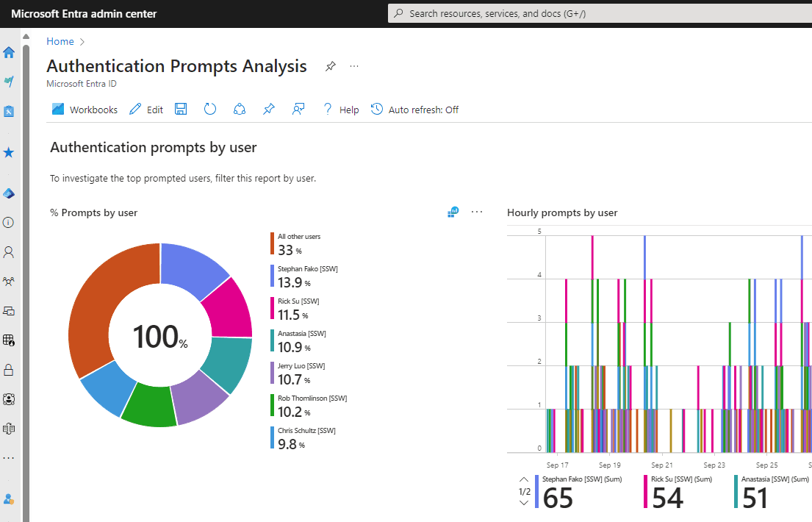Toggle Auto refresh: Off setting
Screen dimensions: 812x522
414,110
